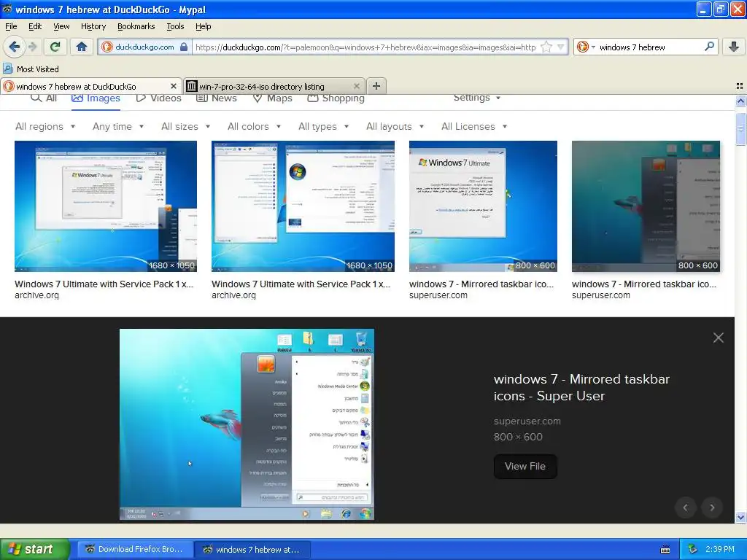Image resolution: width=747 pixels, height=560 pixels.
Task: Show the previous image in detail panel
Action: tap(686, 507)
